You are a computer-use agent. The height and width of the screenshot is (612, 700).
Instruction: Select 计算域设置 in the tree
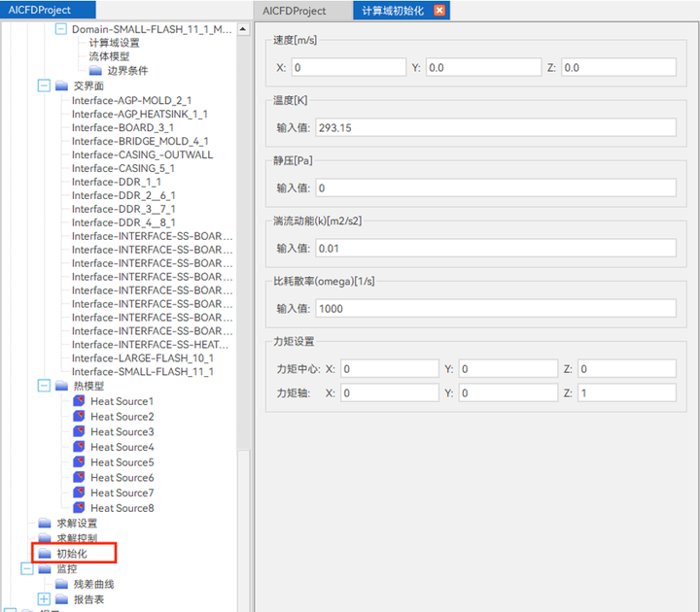114,43
